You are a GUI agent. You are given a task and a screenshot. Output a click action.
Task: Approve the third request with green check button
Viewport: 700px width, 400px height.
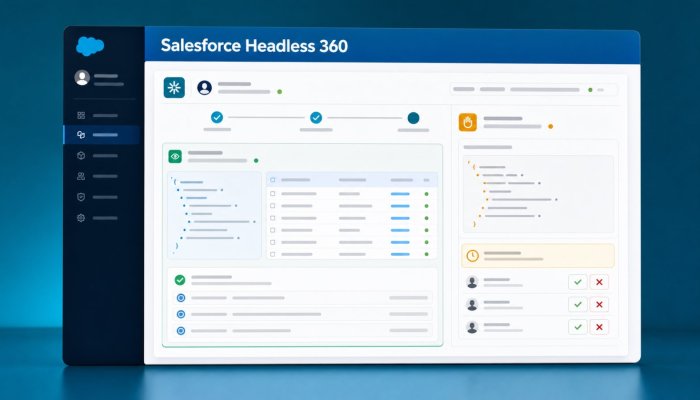578,327
